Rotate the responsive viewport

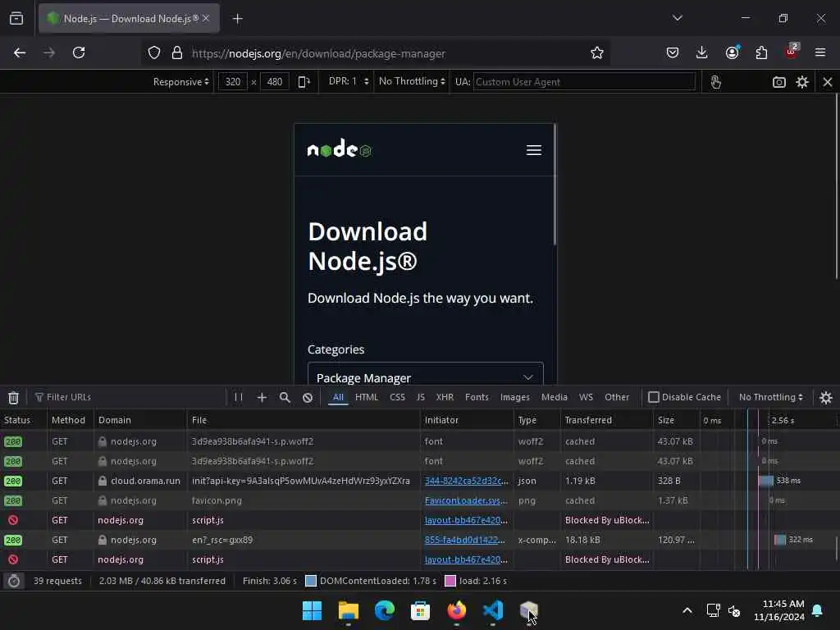pos(304,82)
